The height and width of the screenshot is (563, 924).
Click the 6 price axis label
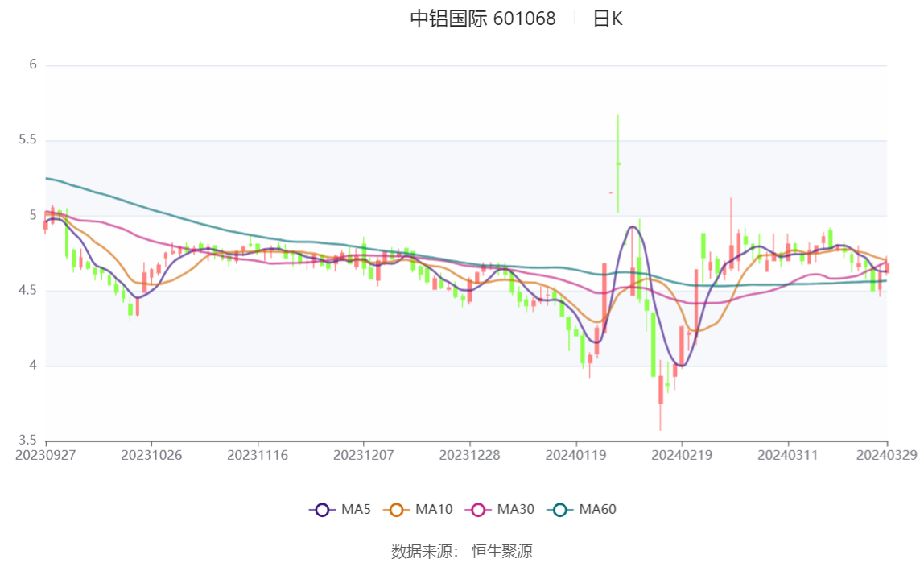(x=33, y=64)
